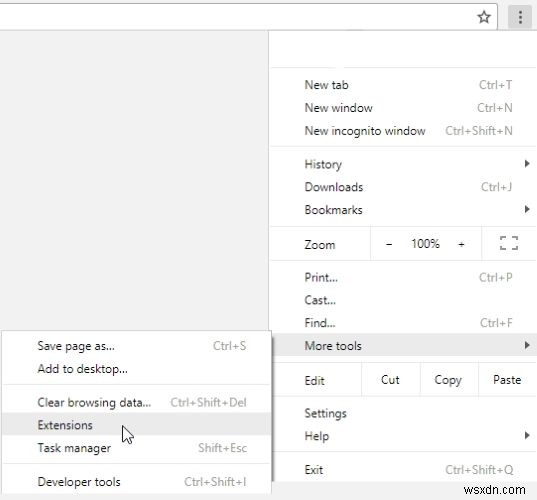
Task: Open the History menu entry
Action: click(x=404, y=164)
